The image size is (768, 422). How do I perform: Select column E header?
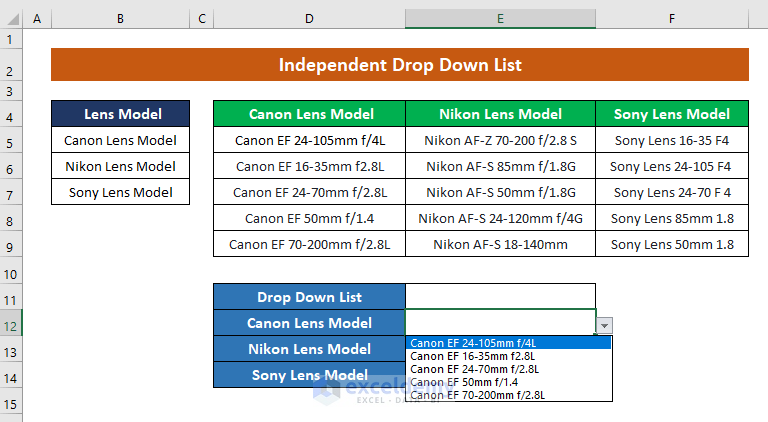click(x=500, y=19)
